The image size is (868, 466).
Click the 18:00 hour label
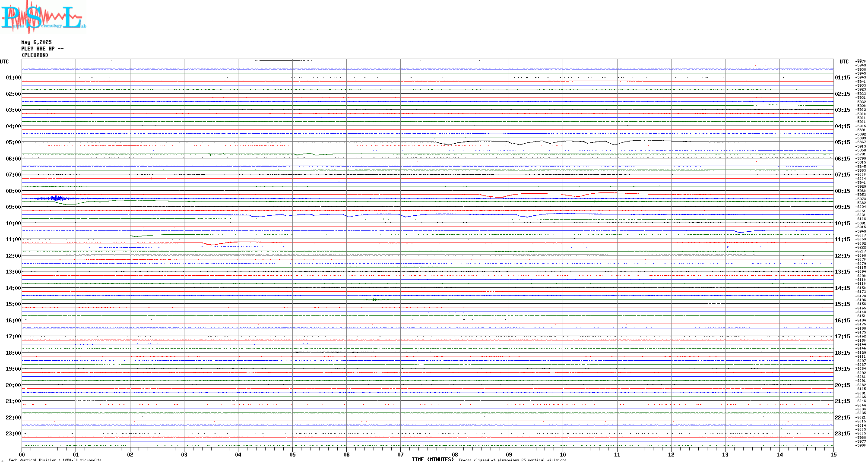coord(13,353)
